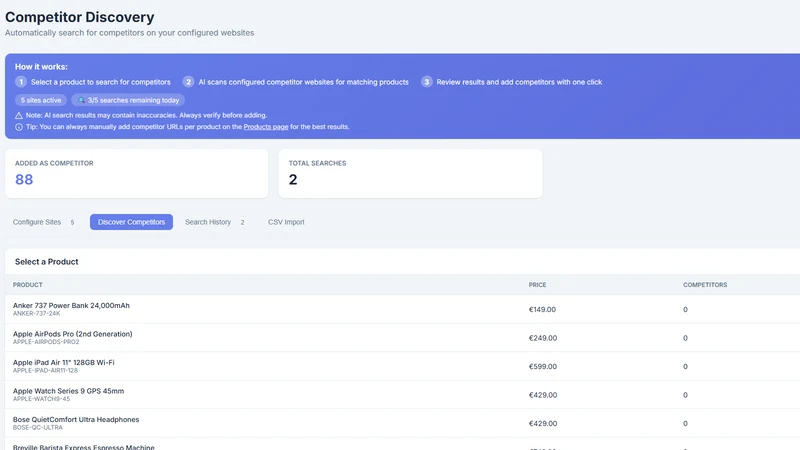Click the warning triangle icon beside Note
800x450 pixels.
click(19, 115)
